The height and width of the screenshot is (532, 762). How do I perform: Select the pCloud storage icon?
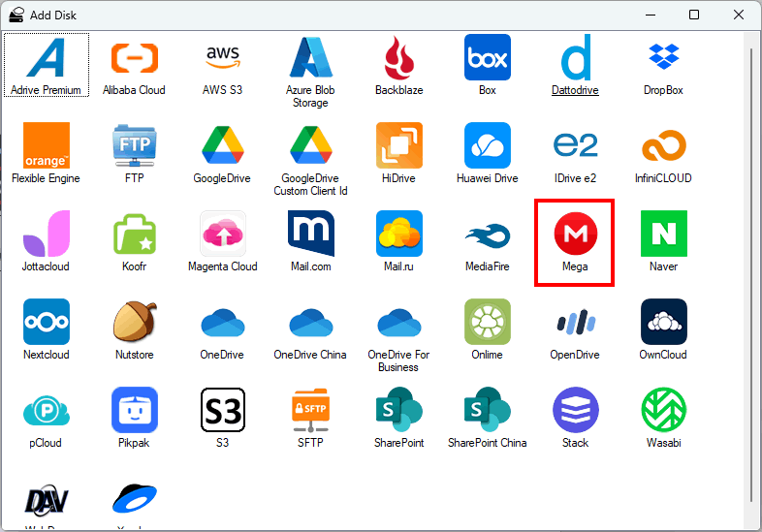coord(46,411)
